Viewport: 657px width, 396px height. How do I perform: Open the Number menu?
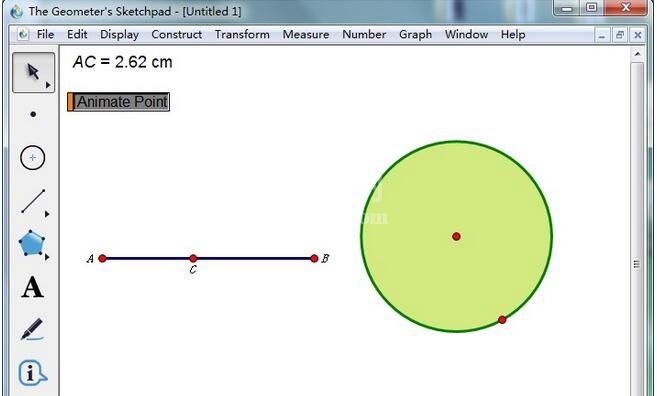pos(364,34)
